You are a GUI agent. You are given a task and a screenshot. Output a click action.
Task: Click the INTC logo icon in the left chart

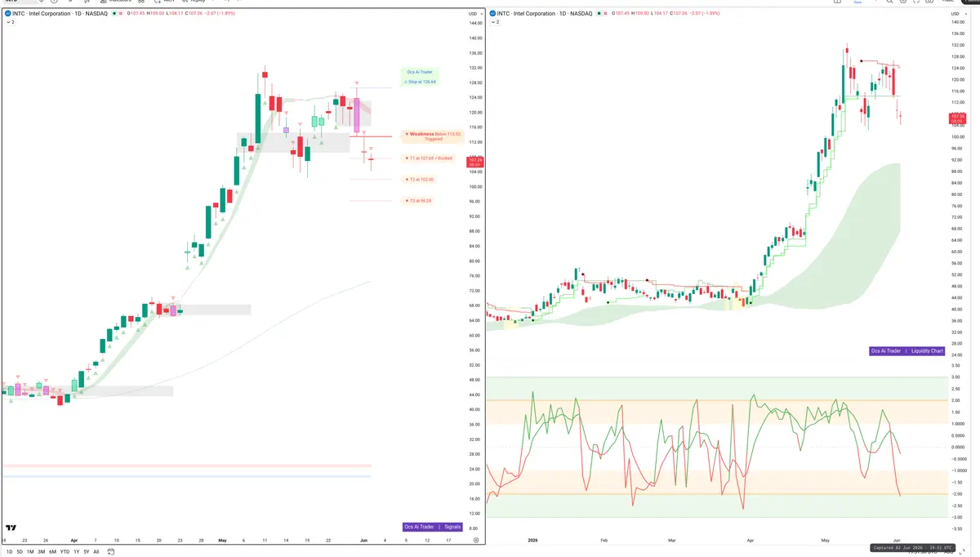[x=8, y=14]
